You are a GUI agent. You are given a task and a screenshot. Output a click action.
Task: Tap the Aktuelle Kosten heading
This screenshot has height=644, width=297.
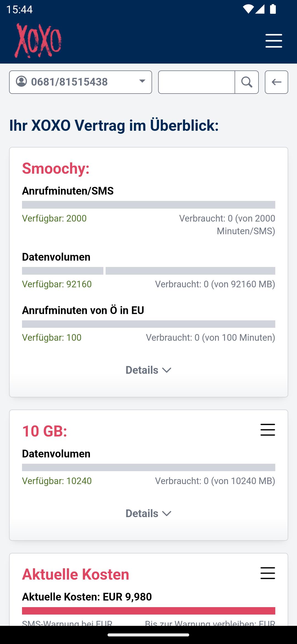click(x=76, y=574)
